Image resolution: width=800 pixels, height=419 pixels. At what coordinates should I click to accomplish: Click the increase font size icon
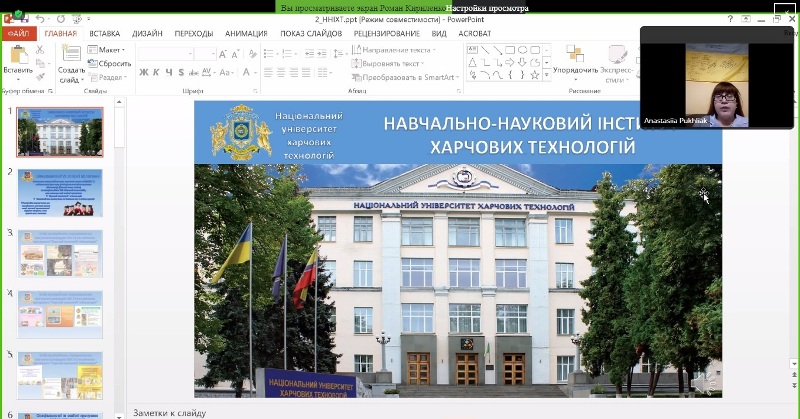[222, 54]
